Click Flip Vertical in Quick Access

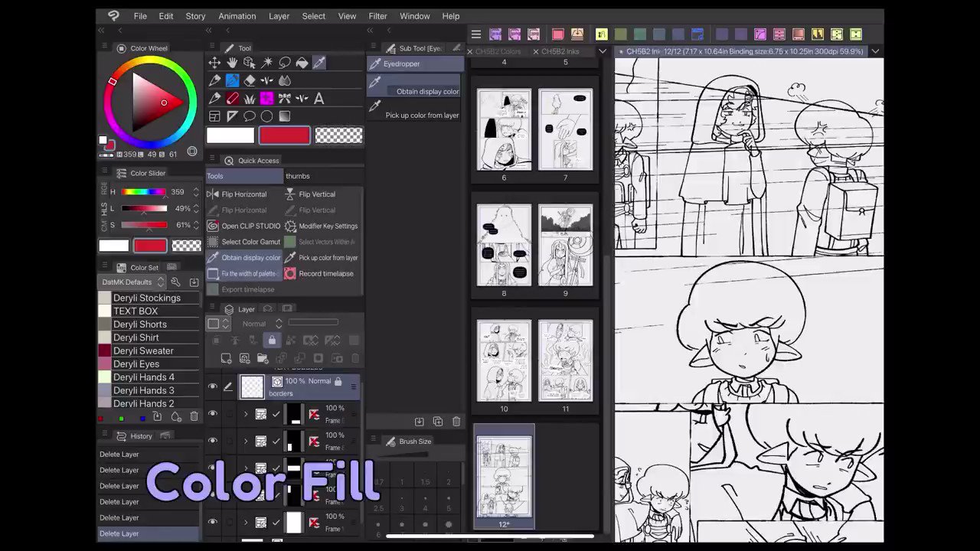(317, 194)
